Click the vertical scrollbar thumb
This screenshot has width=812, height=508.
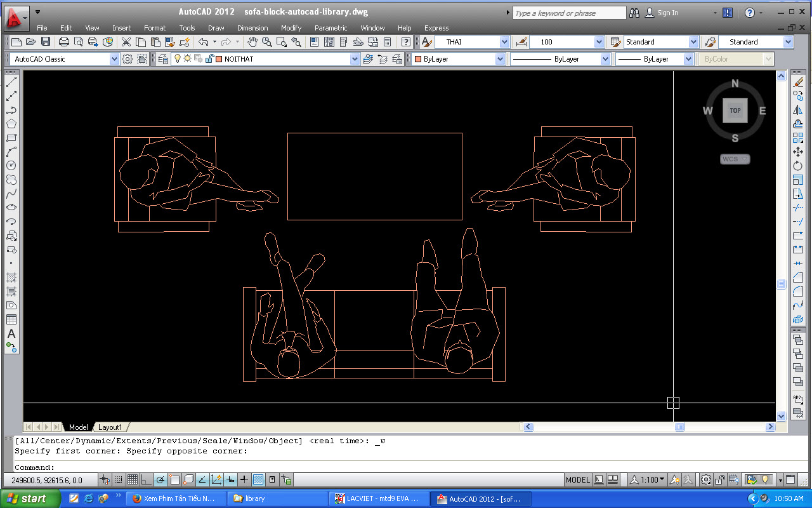tap(782, 284)
